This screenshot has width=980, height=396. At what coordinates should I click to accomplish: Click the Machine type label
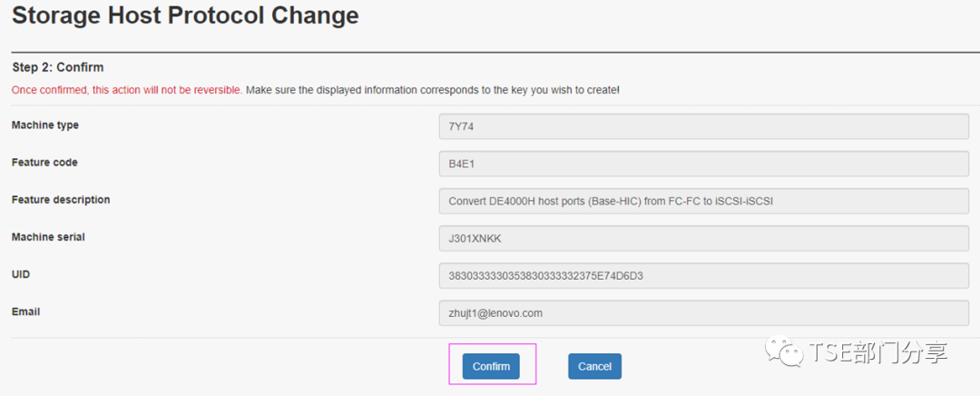point(45,124)
